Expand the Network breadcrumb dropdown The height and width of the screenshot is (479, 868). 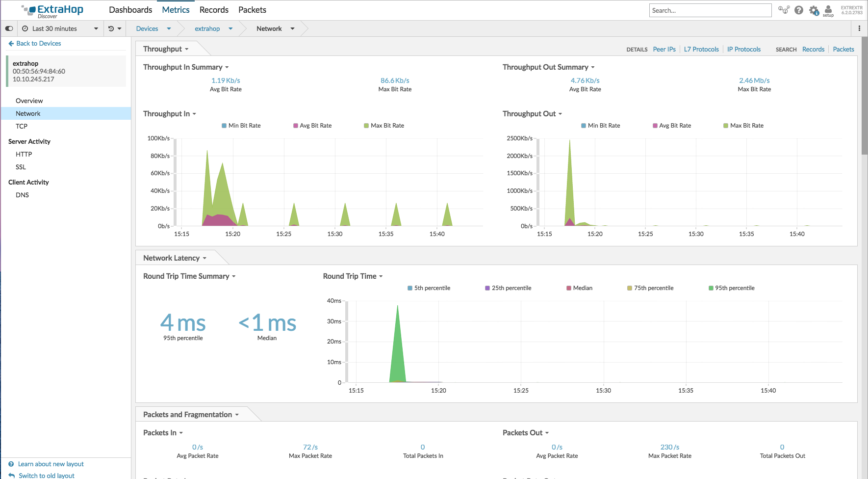pos(293,28)
